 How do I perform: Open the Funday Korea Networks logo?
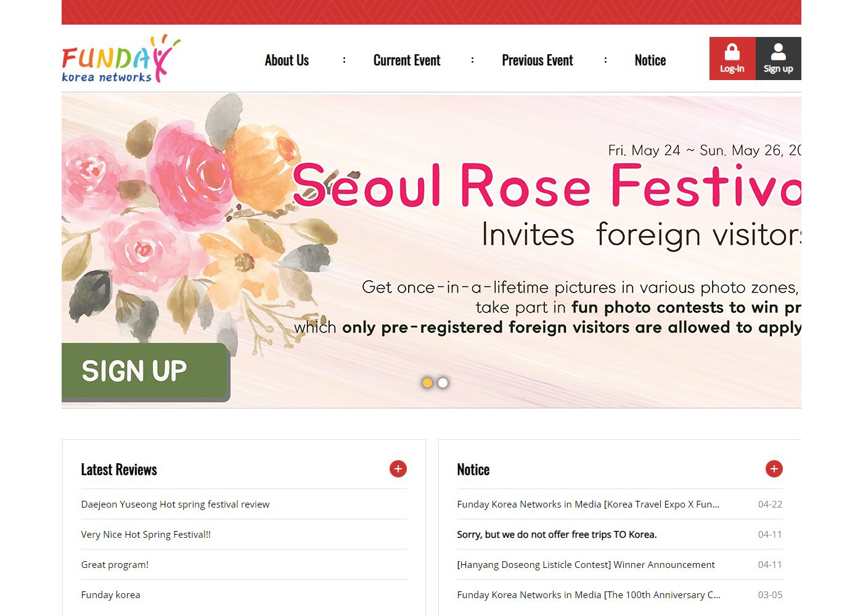click(x=121, y=59)
